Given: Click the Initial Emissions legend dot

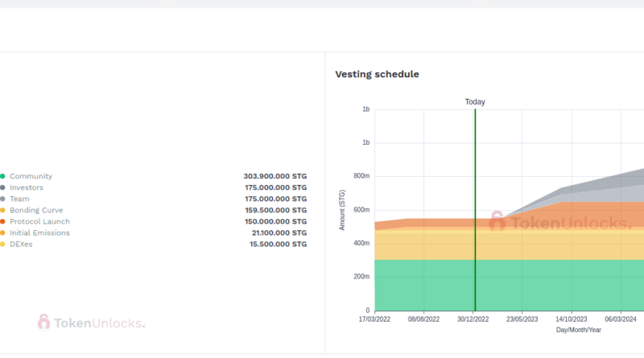Looking at the screenshot, I should pyautogui.click(x=2, y=232).
